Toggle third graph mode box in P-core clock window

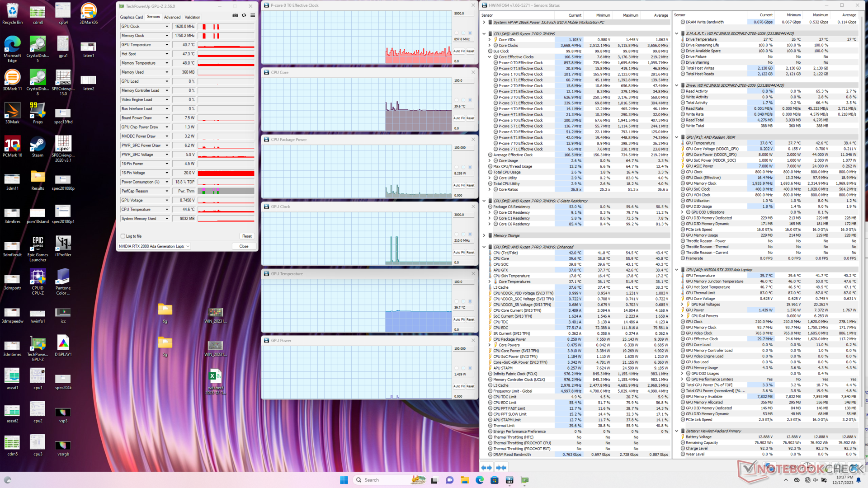pos(470,33)
